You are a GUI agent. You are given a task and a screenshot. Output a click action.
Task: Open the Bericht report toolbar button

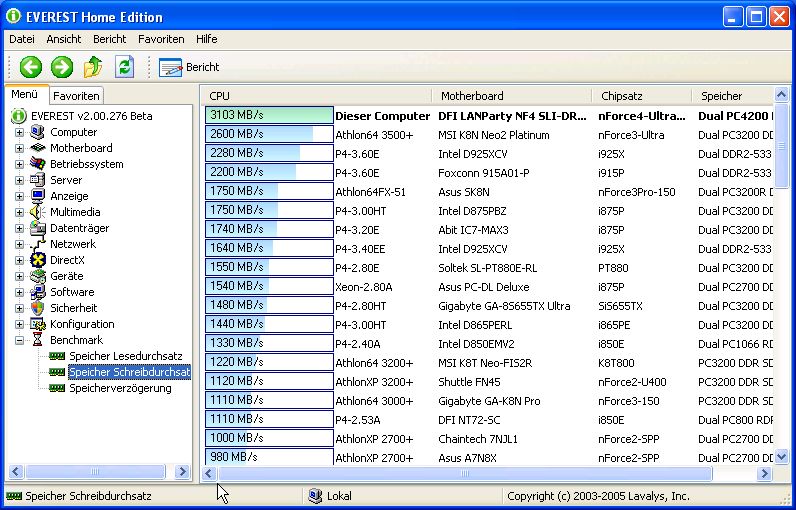click(189, 67)
